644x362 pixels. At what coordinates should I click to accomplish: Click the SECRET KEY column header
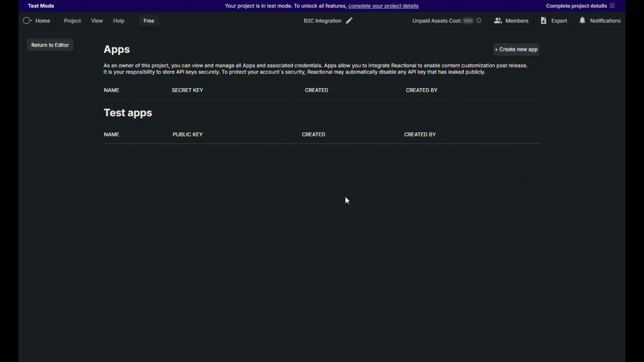tap(187, 90)
